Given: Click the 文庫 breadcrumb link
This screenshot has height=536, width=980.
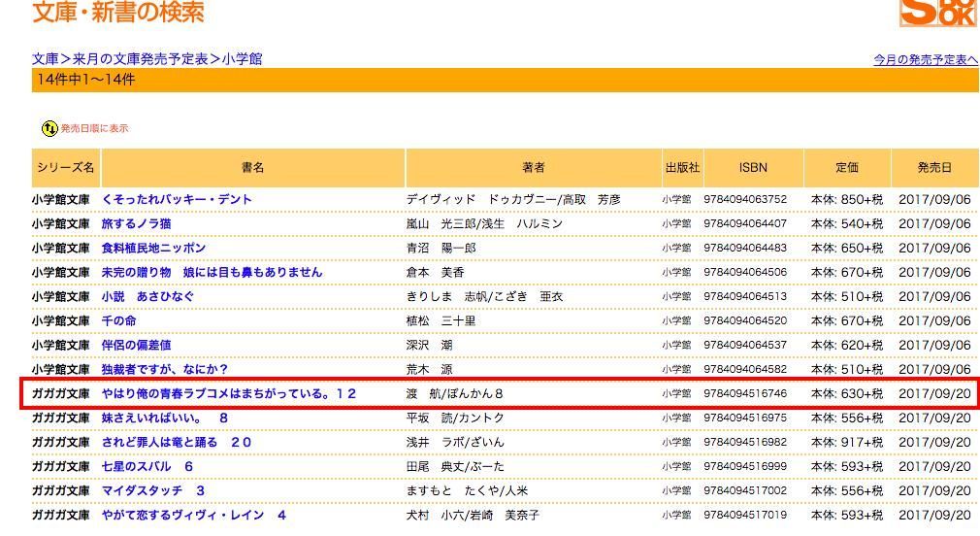Looking at the screenshot, I should click(x=45, y=59).
